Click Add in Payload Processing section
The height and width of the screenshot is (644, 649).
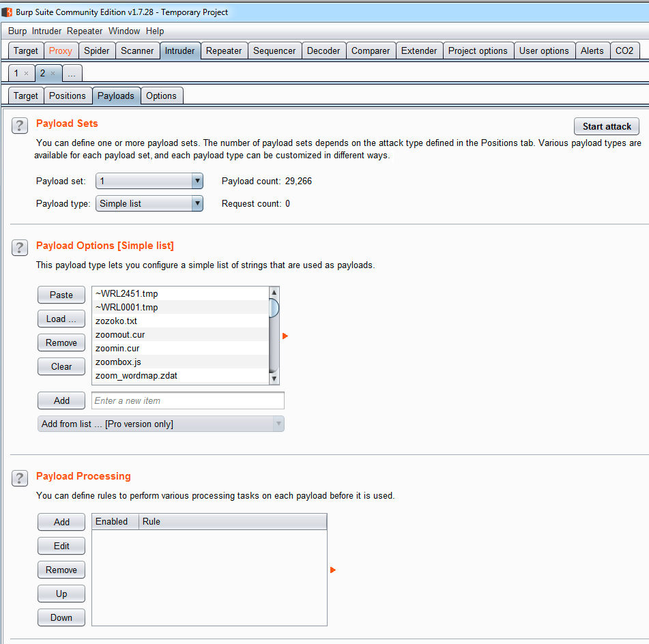pos(61,522)
